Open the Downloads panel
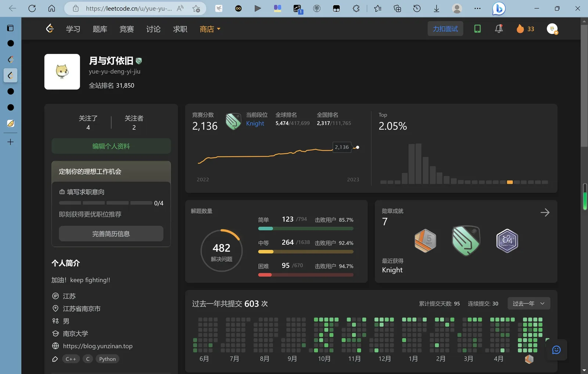Image resolution: width=588 pixels, height=374 pixels. click(x=437, y=8)
